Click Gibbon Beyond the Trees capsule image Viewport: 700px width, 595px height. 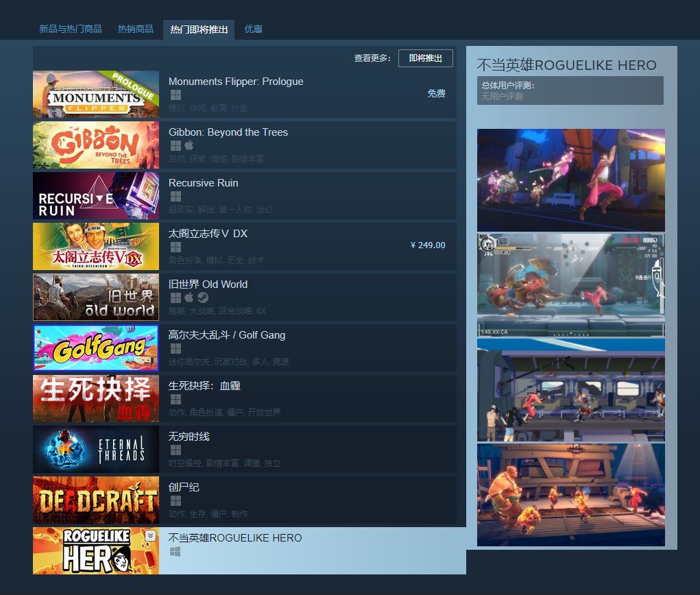96,145
